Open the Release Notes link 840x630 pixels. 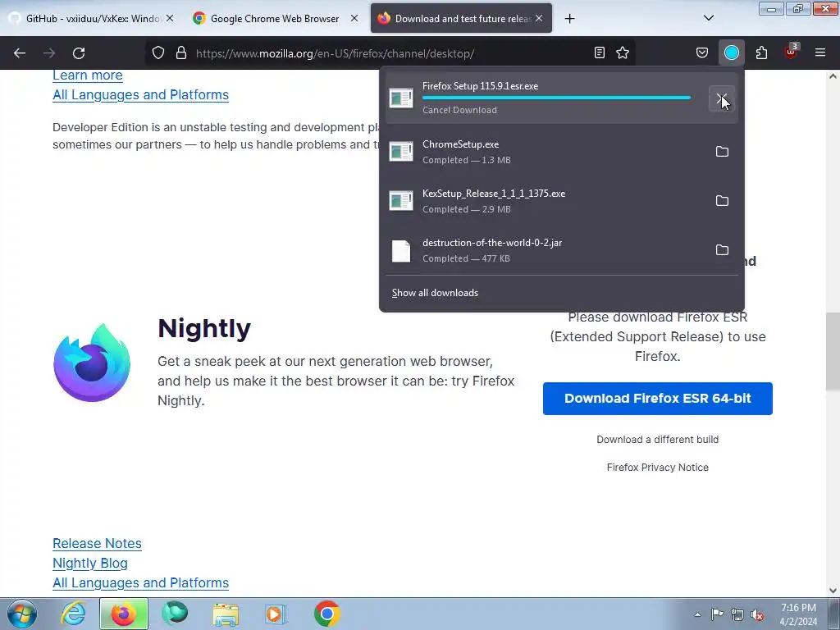[97, 543]
